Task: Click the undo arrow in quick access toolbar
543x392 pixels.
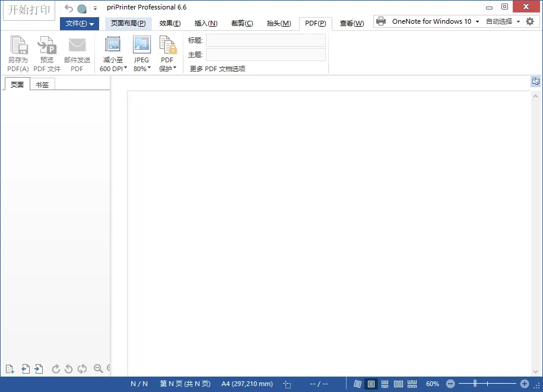Action: tap(69, 8)
